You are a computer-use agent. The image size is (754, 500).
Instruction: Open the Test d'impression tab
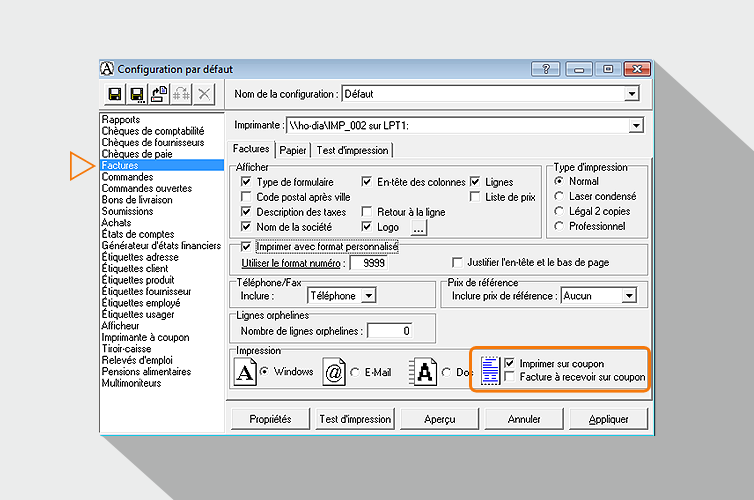coord(352,150)
